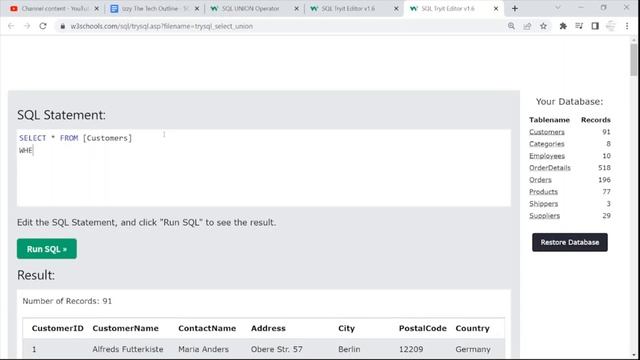Viewport: 640px width, 360px height.
Task: Go back to previous page
Action: 11,26
